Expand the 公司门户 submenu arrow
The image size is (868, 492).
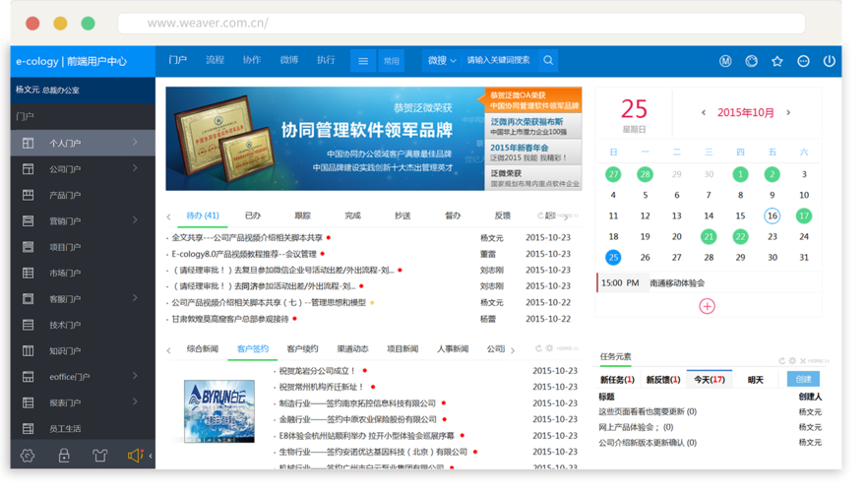[x=135, y=168]
